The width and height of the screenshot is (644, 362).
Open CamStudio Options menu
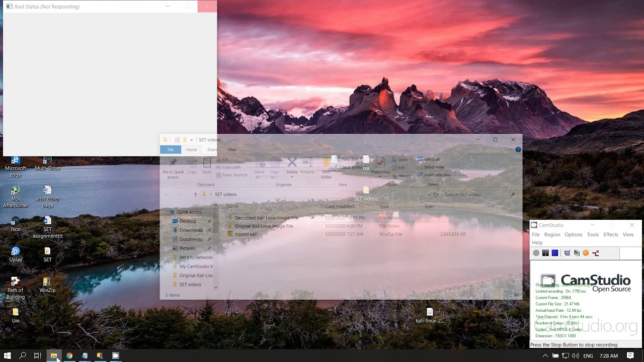tap(573, 234)
